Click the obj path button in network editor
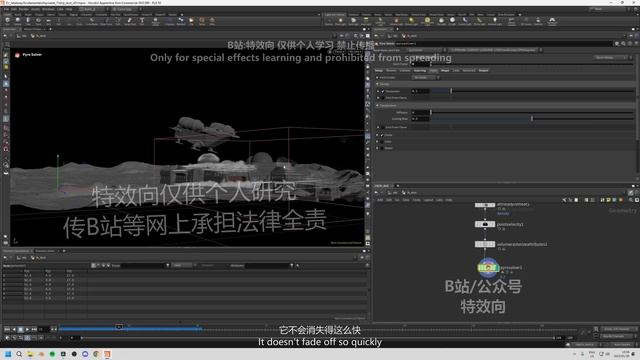Image resolution: width=640 pixels, height=360 pixels. tap(393, 193)
